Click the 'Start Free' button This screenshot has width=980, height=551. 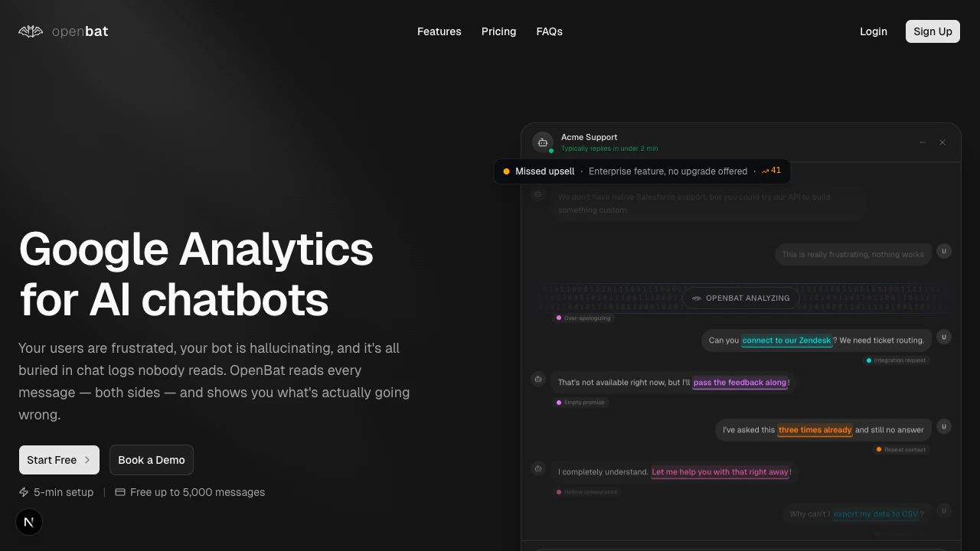pyautogui.click(x=59, y=460)
